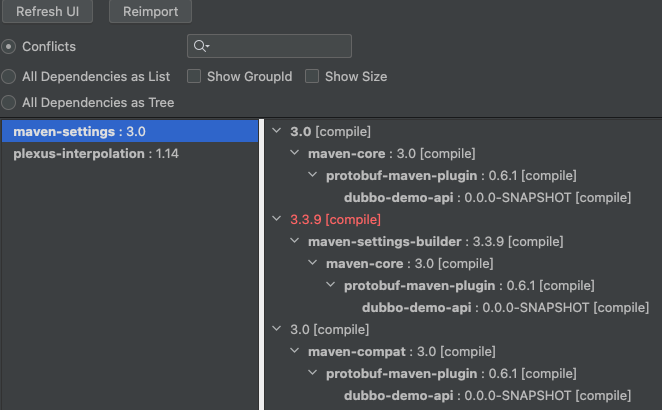This screenshot has width=662, height=410.
Task: Click the Refresh UI button
Action: click(47, 11)
